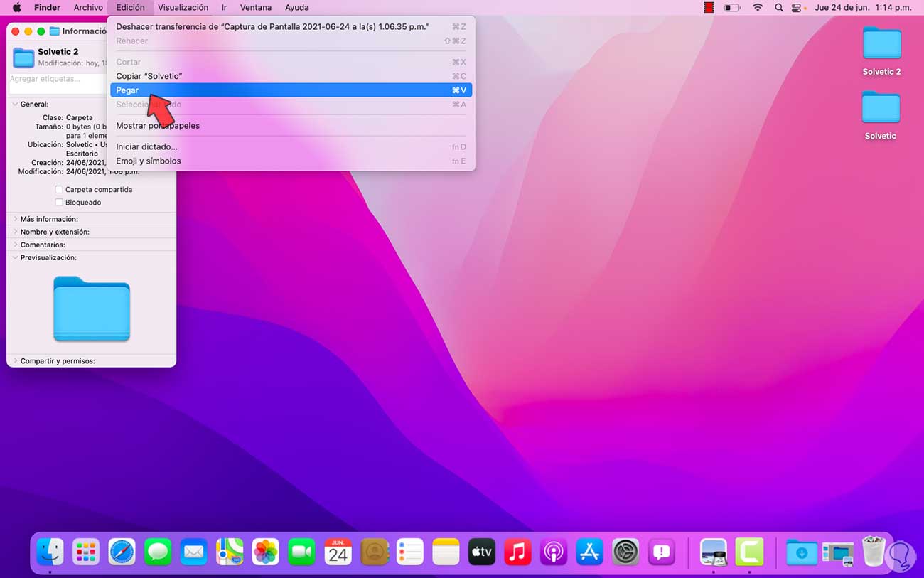924x578 pixels.
Task: Open the Visualización menu
Action: (183, 8)
